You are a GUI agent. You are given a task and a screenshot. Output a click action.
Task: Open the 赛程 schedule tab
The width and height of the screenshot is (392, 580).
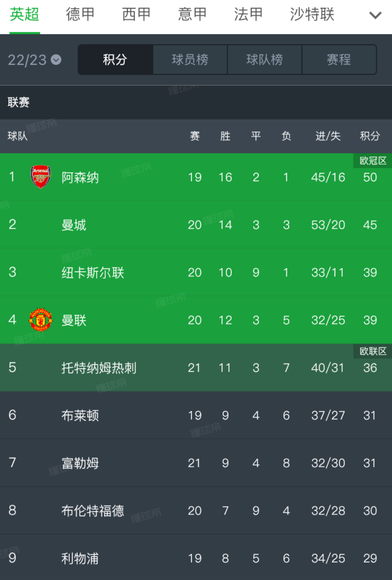[x=339, y=60]
